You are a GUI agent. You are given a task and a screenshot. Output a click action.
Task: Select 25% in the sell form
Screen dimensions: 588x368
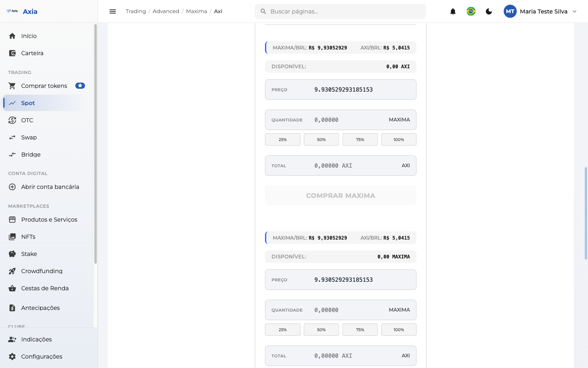(283, 330)
